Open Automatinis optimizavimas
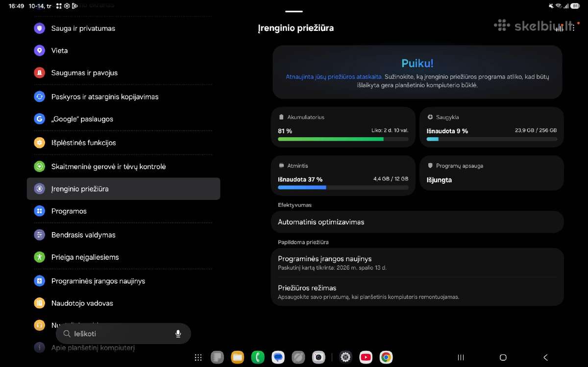The width and height of the screenshot is (588, 367). 417,222
